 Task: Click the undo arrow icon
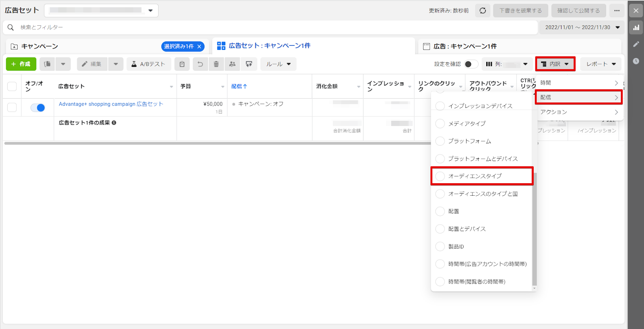point(200,64)
